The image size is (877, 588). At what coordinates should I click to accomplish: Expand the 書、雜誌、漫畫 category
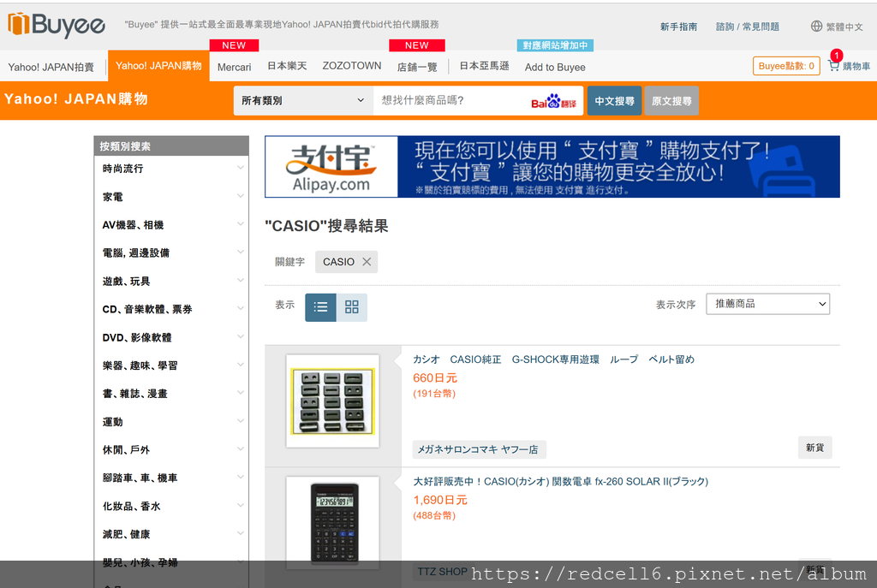pyautogui.click(x=171, y=394)
